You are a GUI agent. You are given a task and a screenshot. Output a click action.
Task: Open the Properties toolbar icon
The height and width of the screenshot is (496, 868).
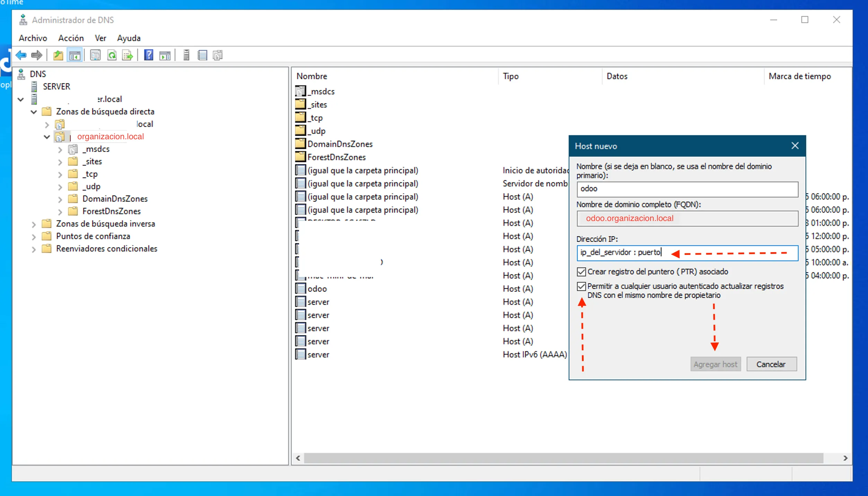coord(95,55)
